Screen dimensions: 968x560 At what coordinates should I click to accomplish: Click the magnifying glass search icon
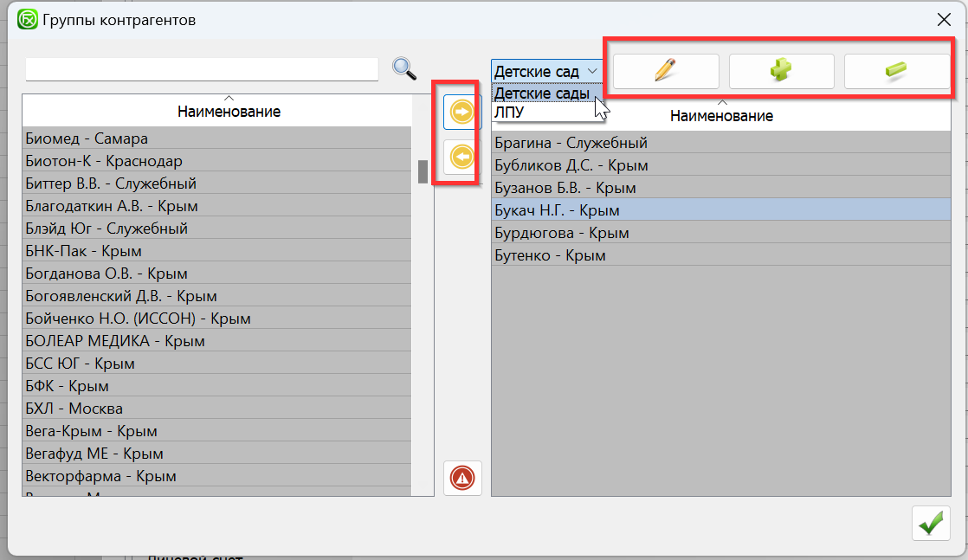(x=404, y=68)
